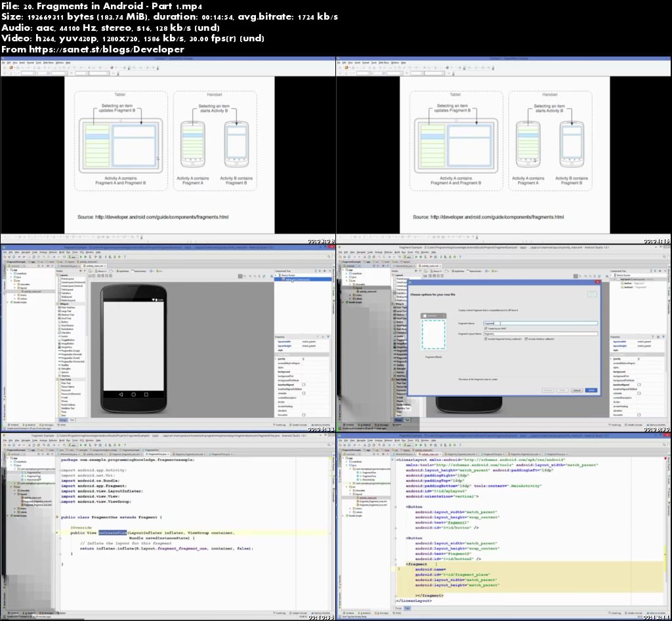Click the sanet.st blogs Developer URL text
The height and width of the screenshot is (621, 672).
(x=107, y=49)
